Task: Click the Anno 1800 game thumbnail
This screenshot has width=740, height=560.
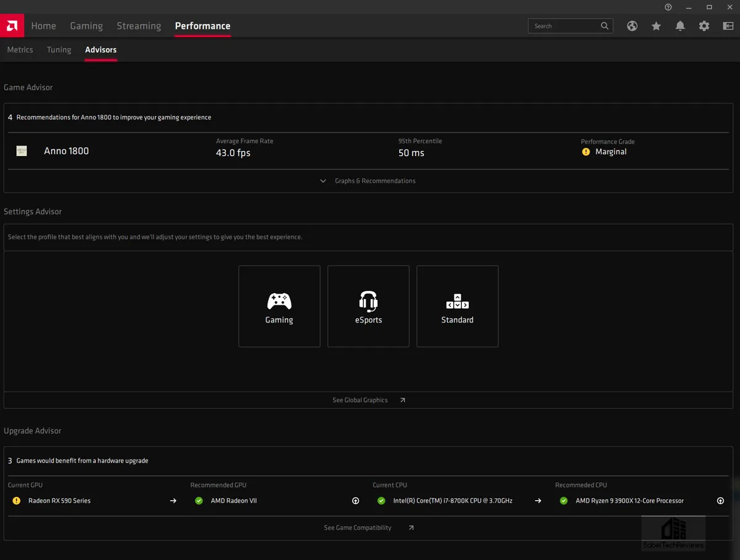Action: (x=22, y=150)
